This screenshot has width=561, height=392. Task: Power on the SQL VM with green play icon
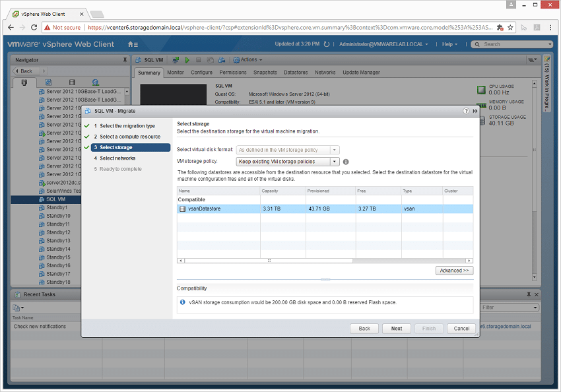187,60
